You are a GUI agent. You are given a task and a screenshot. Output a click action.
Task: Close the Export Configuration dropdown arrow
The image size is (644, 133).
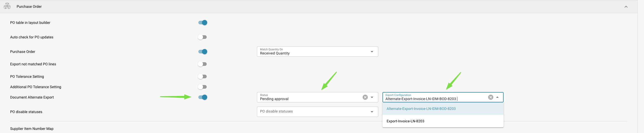497,97
